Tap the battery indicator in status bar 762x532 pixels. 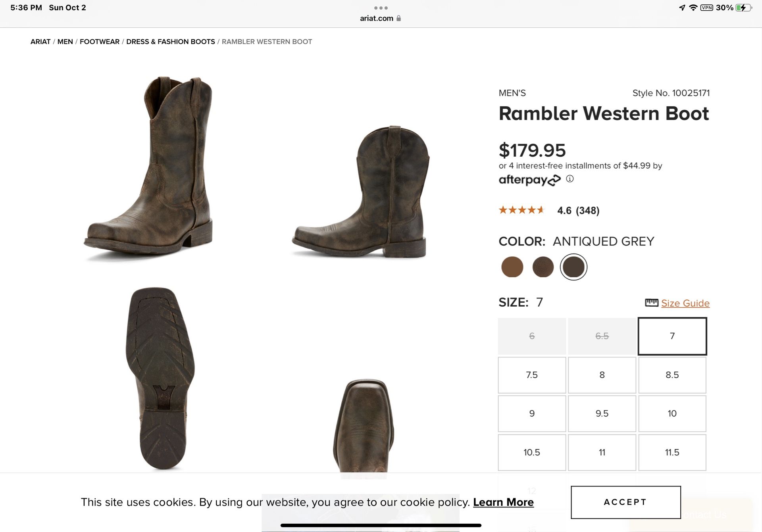point(743,8)
